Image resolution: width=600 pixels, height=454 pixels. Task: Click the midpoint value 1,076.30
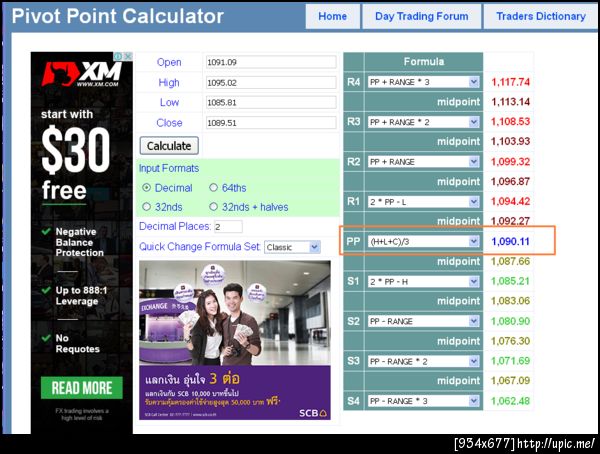coord(510,341)
